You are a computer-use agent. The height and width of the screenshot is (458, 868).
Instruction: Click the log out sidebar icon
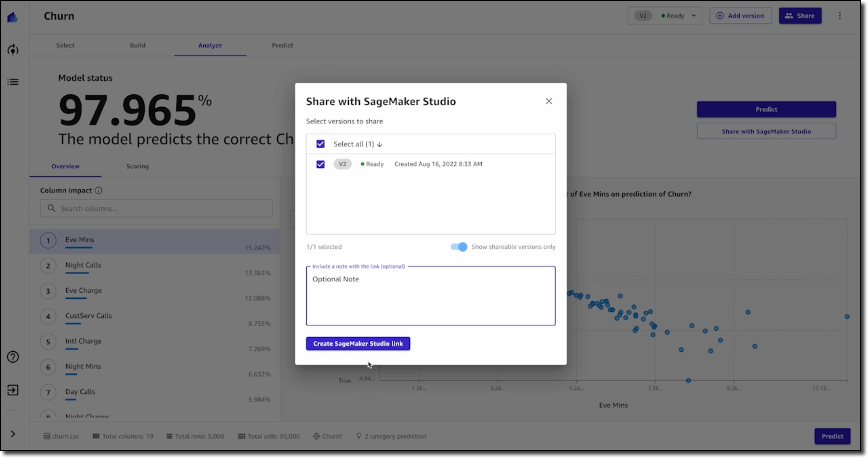click(13, 390)
